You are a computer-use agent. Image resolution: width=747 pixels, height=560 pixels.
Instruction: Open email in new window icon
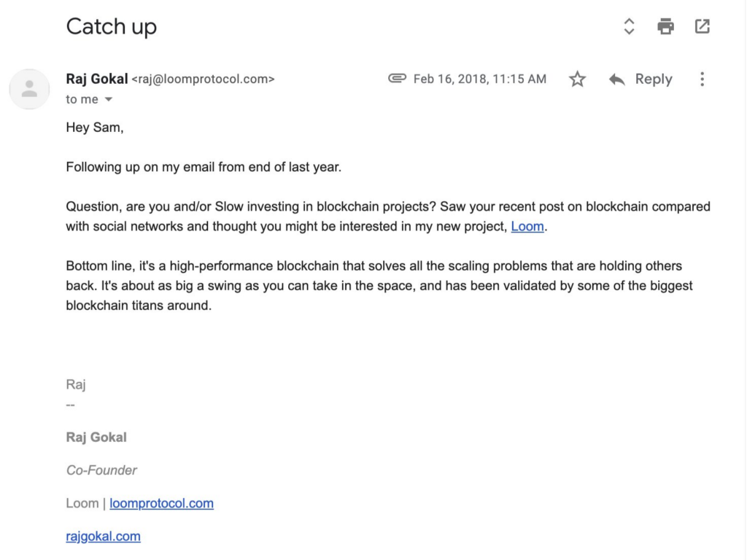[703, 27]
